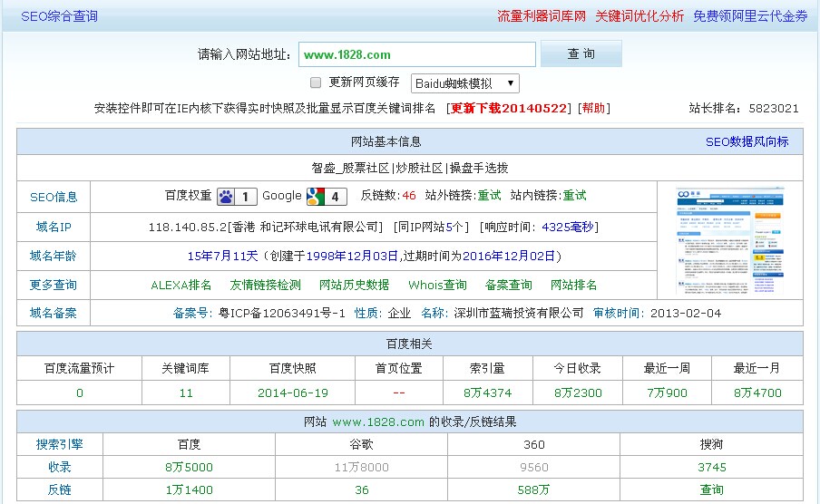Click the company name 深圳市蓝瑞投资有限公司
The height and width of the screenshot is (504, 820).
coord(518,313)
